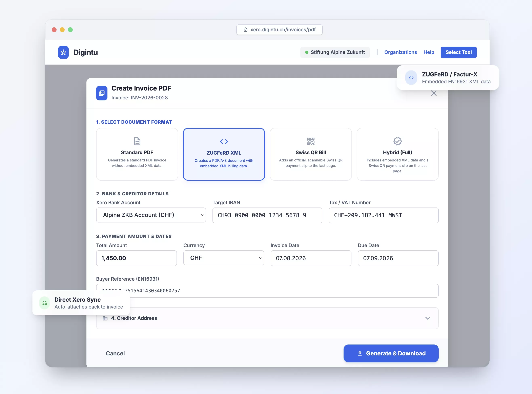532x394 pixels.
Task: Click the green status dot beside Stiftung Alpine Zukunft
Action: (307, 53)
